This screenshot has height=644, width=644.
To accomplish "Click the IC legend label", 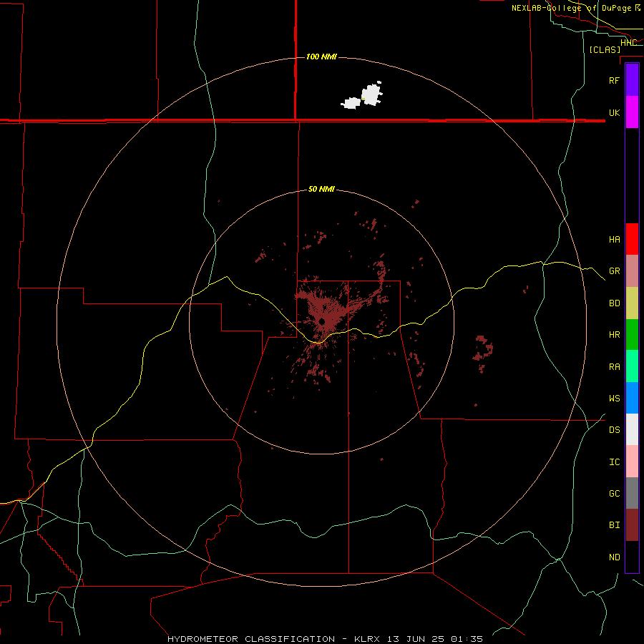I will click(x=614, y=462).
